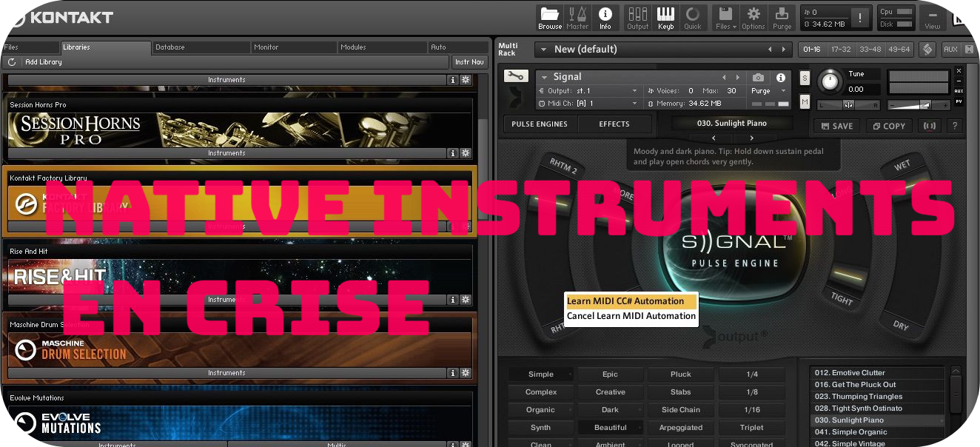Adjust the Tune knob

(x=830, y=80)
